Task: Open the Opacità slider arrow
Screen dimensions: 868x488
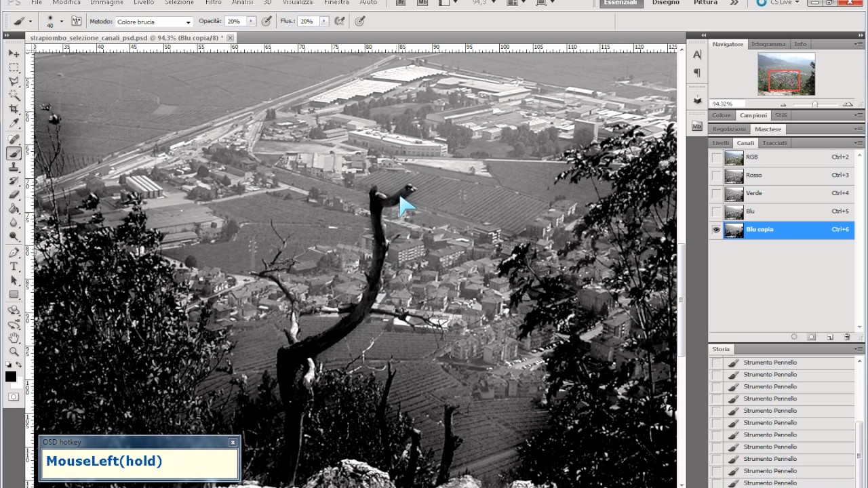Action: coord(252,22)
